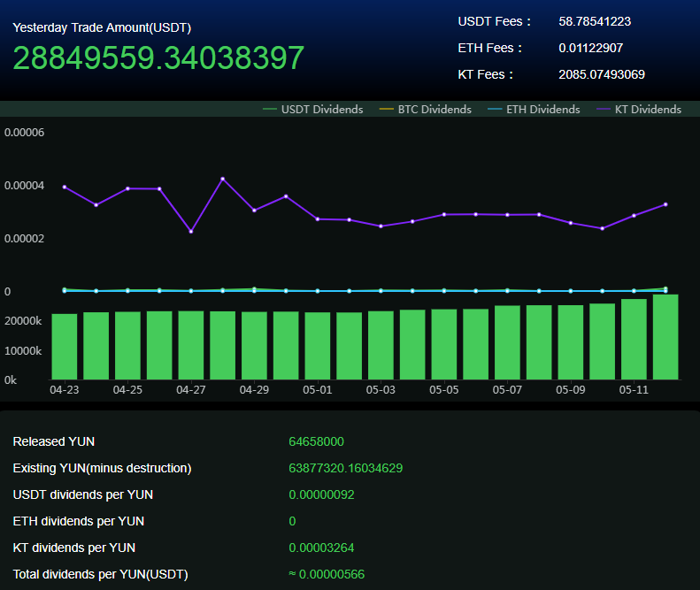The height and width of the screenshot is (590, 700).
Task: Toggle the USDT Dividends legend series
Action: click(313, 110)
